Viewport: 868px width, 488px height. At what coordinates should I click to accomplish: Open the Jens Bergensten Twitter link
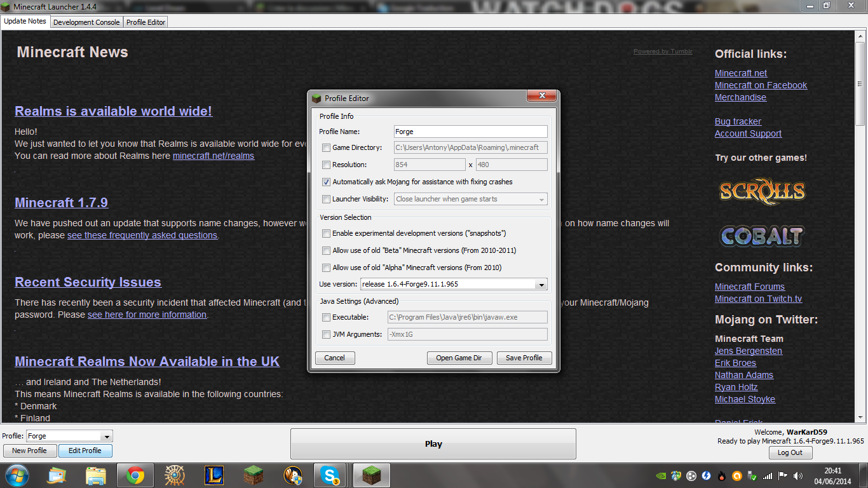coord(749,351)
